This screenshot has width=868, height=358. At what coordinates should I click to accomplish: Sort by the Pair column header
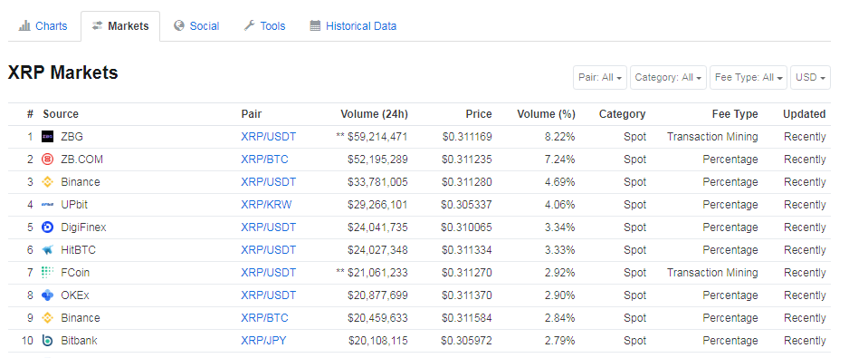click(252, 113)
